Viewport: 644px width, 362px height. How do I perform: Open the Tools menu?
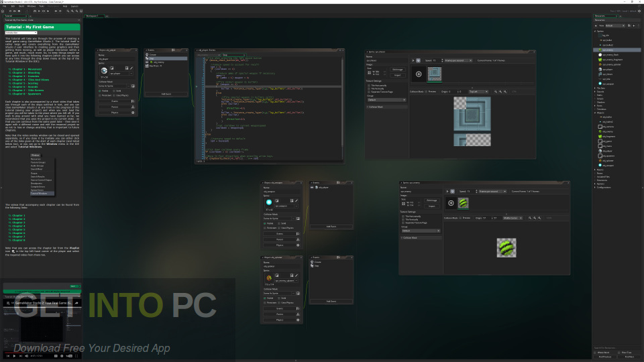(42, 6)
